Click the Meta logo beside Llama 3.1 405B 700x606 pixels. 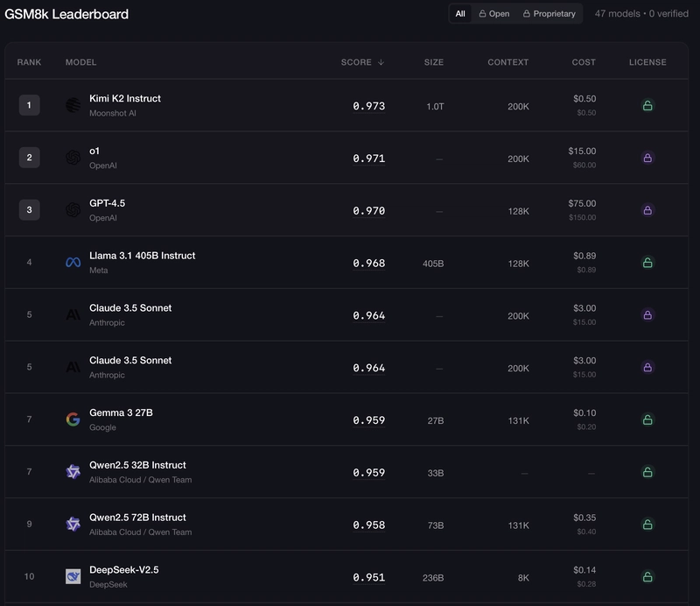click(73, 263)
